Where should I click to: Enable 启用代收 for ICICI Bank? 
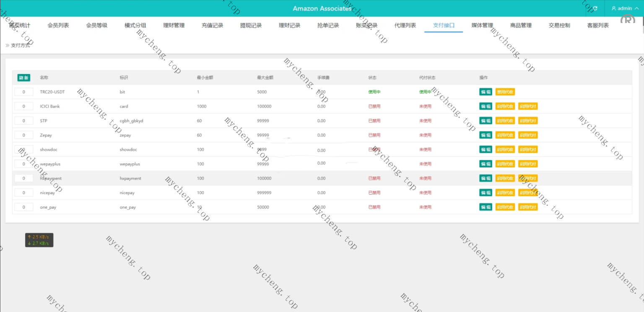point(505,106)
